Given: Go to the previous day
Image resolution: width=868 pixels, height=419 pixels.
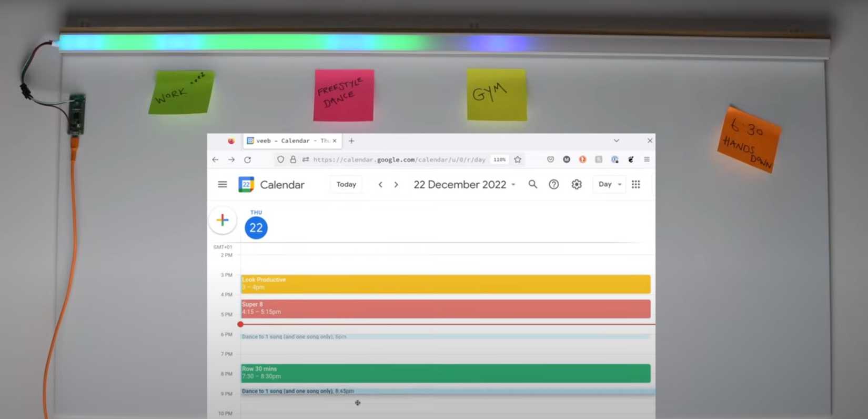Looking at the screenshot, I should click(380, 184).
